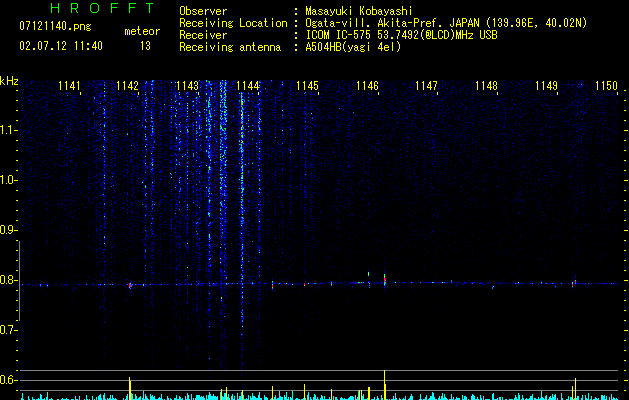Viewport: 629px width, 400px height.
Task: Click the 1147 time axis label
Action: coord(426,86)
